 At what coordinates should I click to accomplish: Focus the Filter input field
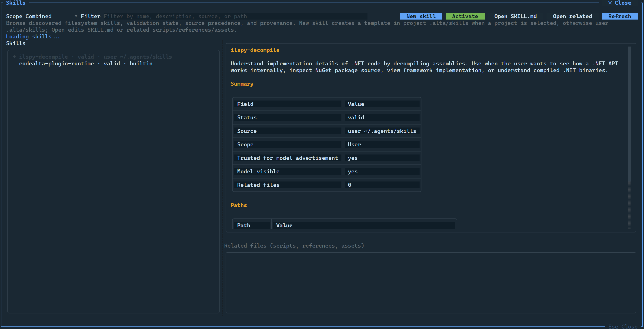coord(235,16)
